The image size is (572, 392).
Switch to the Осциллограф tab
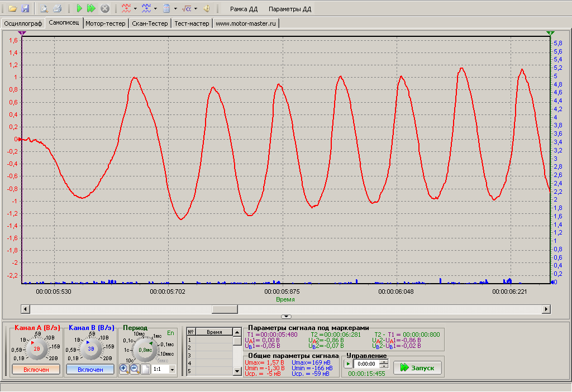click(x=23, y=23)
